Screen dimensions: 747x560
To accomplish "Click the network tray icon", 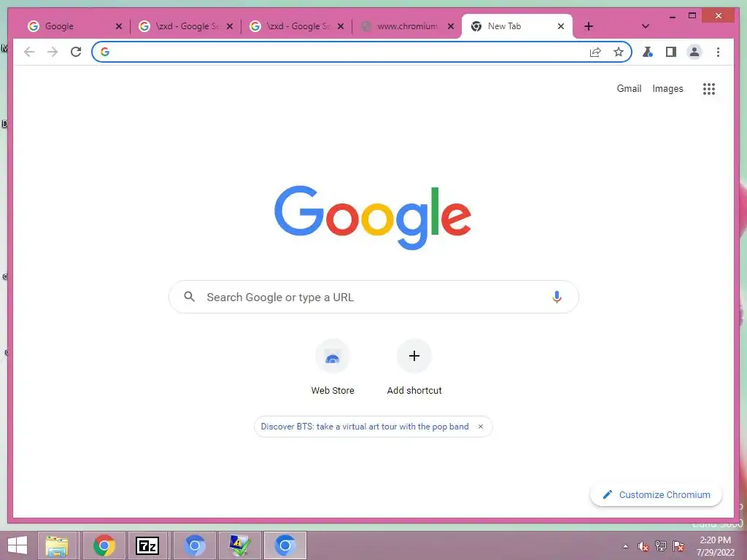I will (661, 546).
